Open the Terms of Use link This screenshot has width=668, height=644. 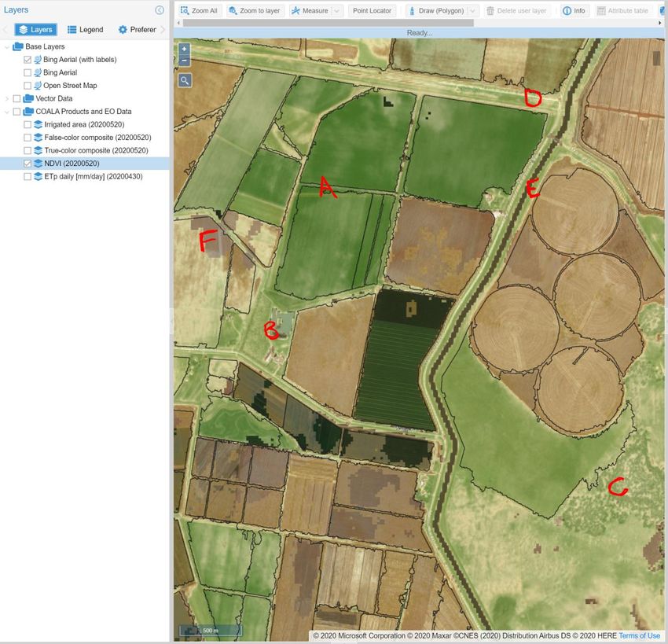[639, 635]
